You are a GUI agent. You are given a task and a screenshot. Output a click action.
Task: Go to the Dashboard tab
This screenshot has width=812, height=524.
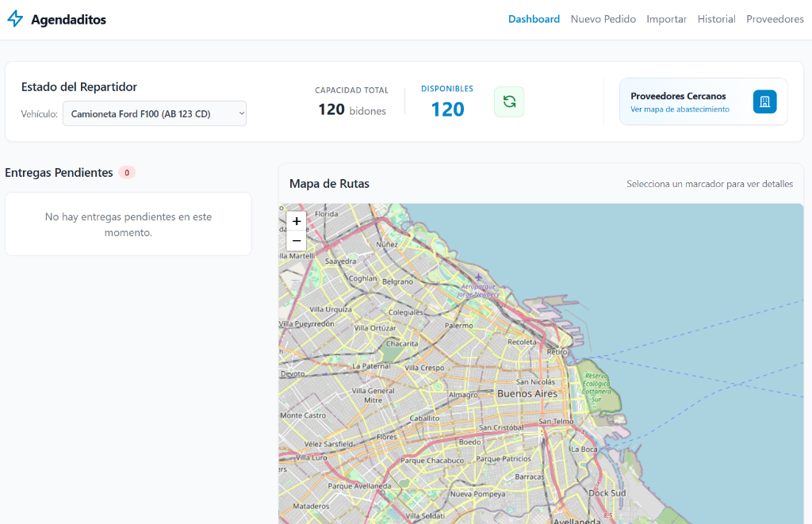(x=534, y=19)
